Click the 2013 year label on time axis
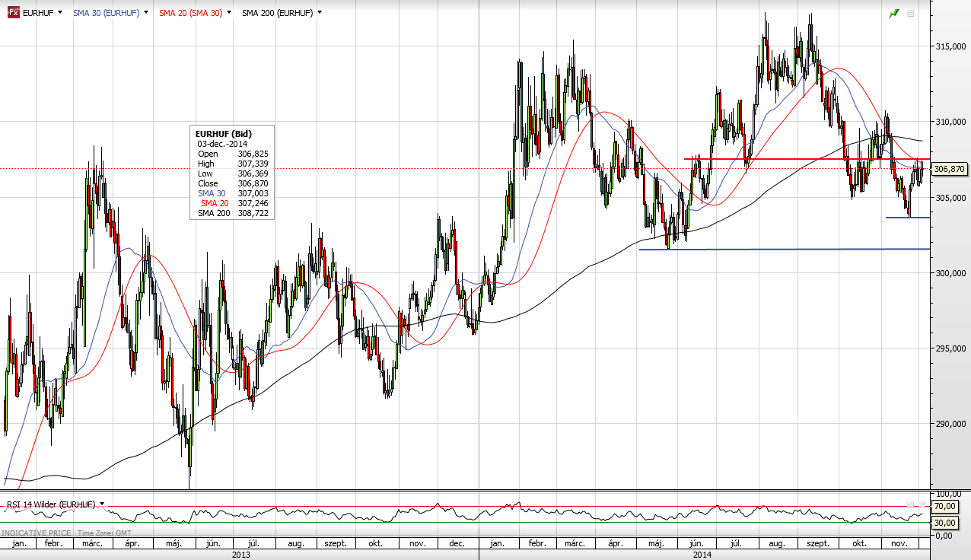This screenshot has width=971, height=560. coord(240,555)
